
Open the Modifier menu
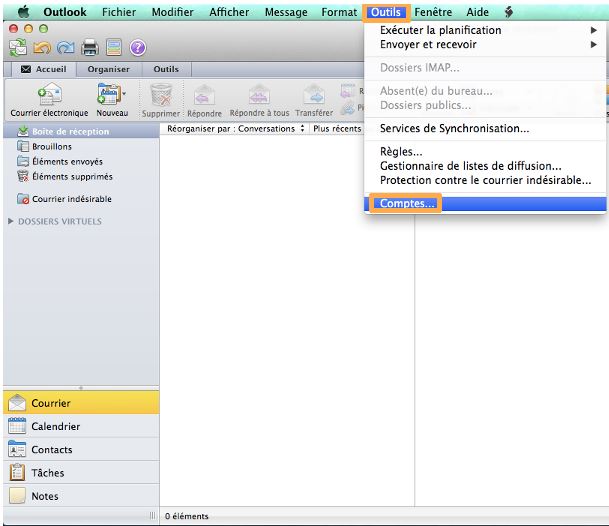(x=172, y=12)
